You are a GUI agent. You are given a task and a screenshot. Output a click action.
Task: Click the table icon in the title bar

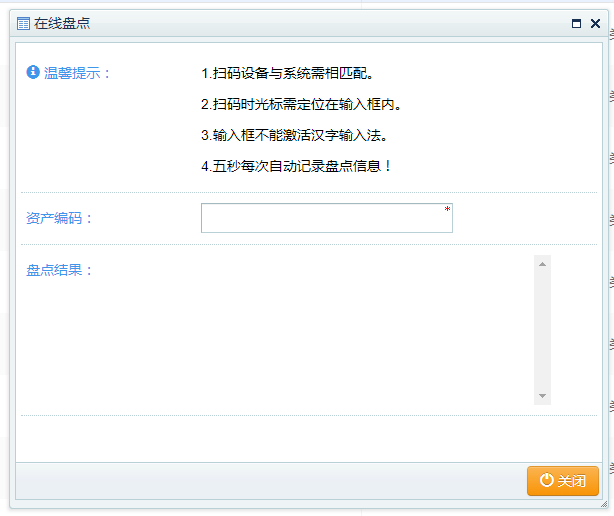(x=24, y=23)
